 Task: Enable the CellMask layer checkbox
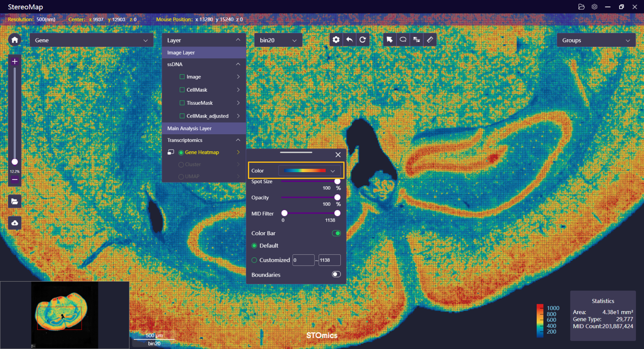[182, 90]
